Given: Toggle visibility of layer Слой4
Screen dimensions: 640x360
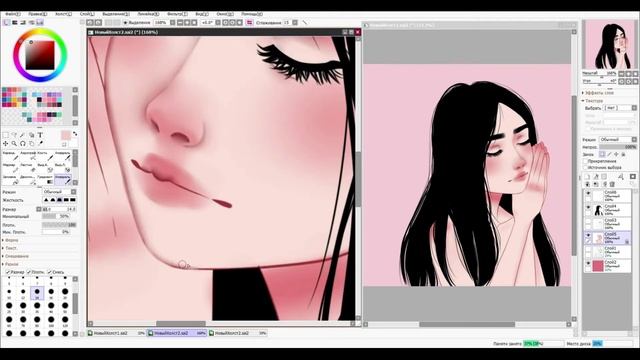Looking at the screenshot, I should 588,208.
